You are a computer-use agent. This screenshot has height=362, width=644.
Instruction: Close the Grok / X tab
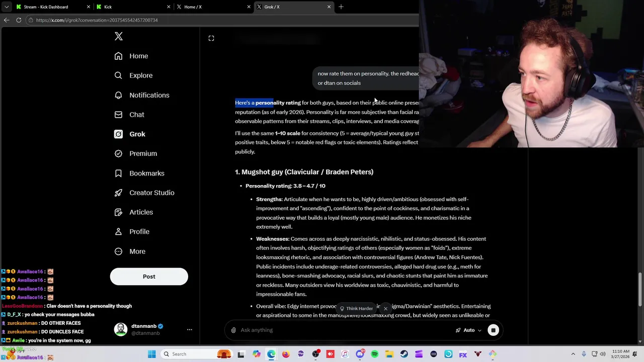click(329, 7)
